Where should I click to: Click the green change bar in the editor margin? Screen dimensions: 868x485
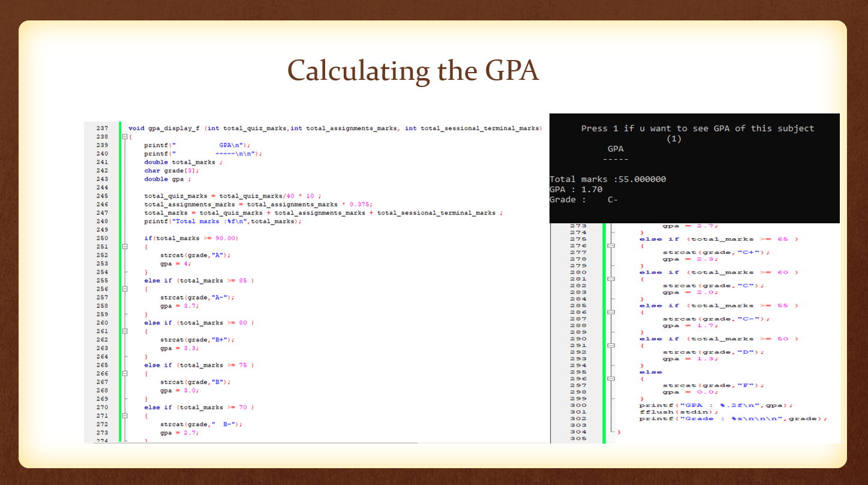click(x=119, y=270)
